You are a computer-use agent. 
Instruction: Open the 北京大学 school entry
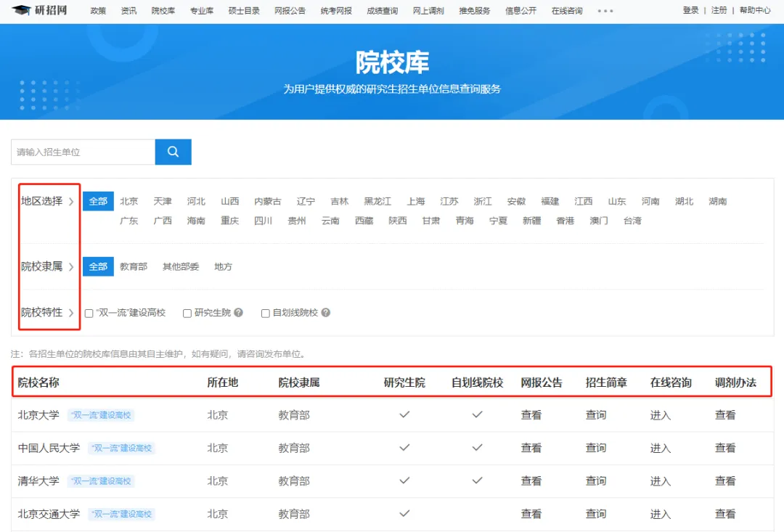pyautogui.click(x=38, y=415)
